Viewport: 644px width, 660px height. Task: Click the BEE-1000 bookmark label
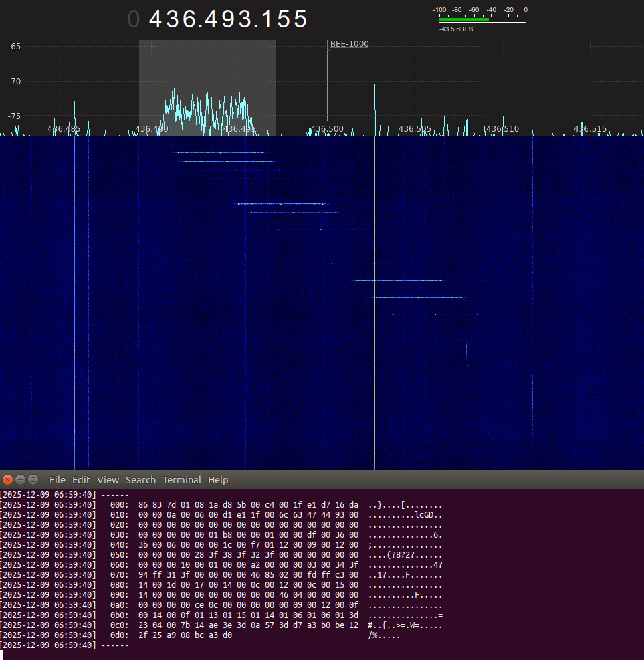pyautogui.click(x=349, y=44)
